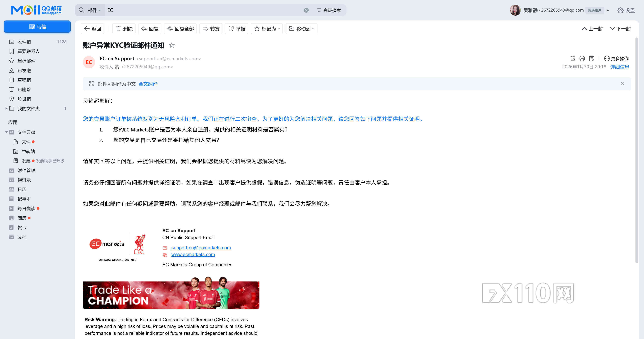
Task: Click the QQ邮箱 logo
Action: (36, 10)
